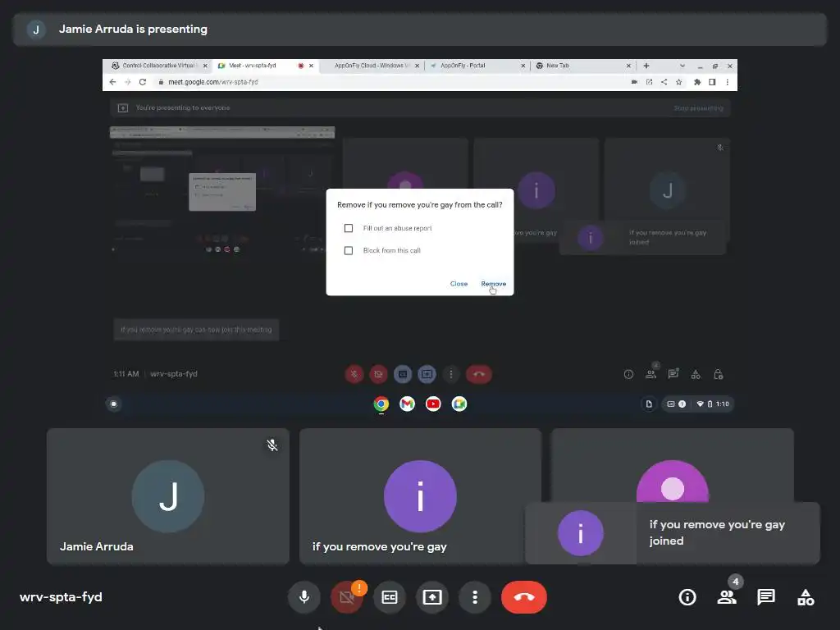Open activities shapes icon at bottom right
Image resolution: width=840 pixels, height=630 pixels.
coord(806,597)
